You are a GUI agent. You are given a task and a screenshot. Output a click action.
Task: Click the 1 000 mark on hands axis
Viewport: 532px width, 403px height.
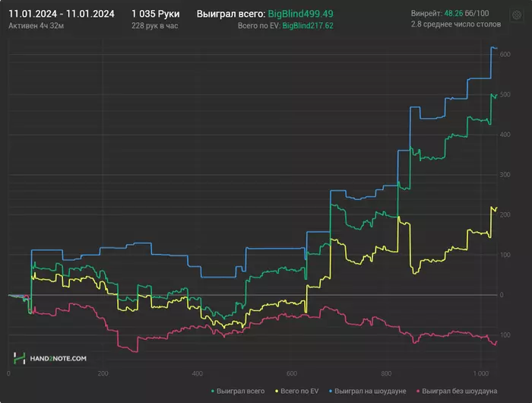(x=481, y=374)
